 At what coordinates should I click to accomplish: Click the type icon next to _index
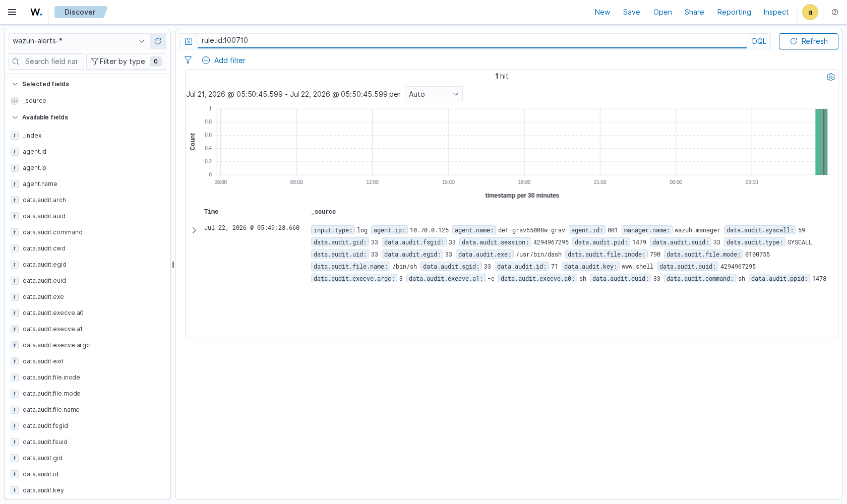point(15,136)
